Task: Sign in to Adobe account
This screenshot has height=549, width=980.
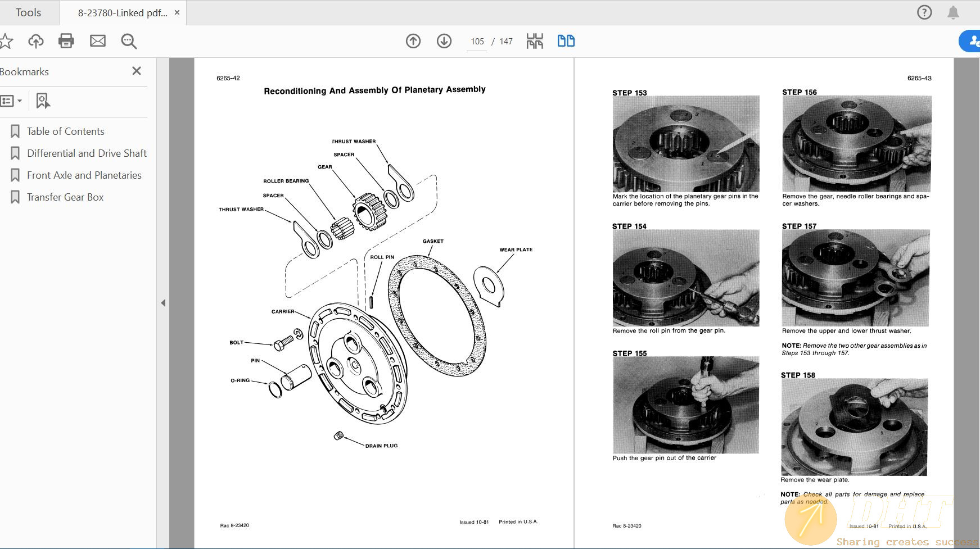Action: coord(972,40)
